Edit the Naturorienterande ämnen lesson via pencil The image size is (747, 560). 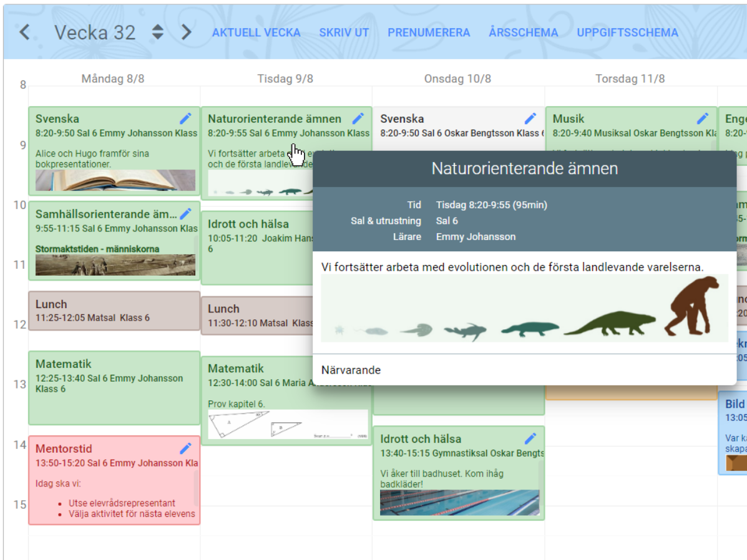[358, 118]
